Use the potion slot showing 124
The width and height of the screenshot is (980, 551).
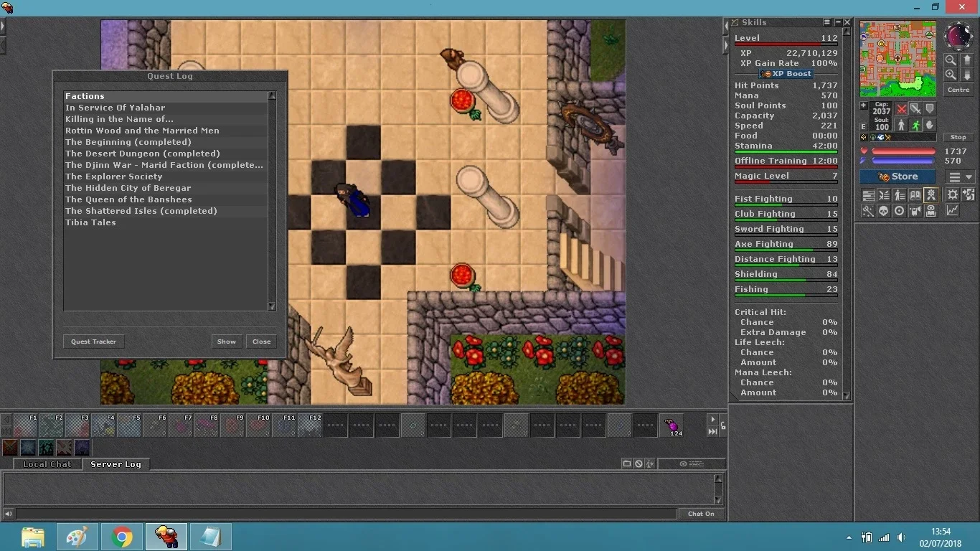click(x=672, y=425)
